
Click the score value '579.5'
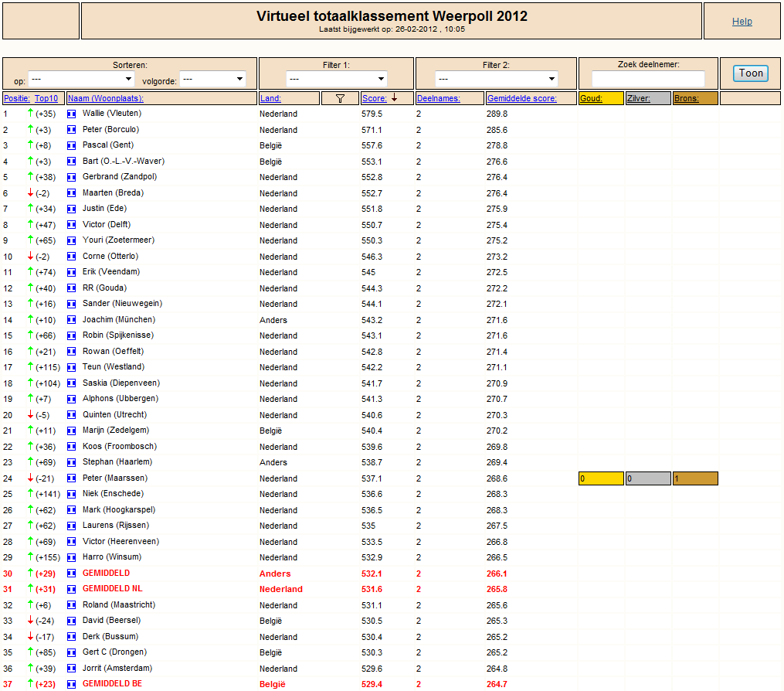point(372,114)
